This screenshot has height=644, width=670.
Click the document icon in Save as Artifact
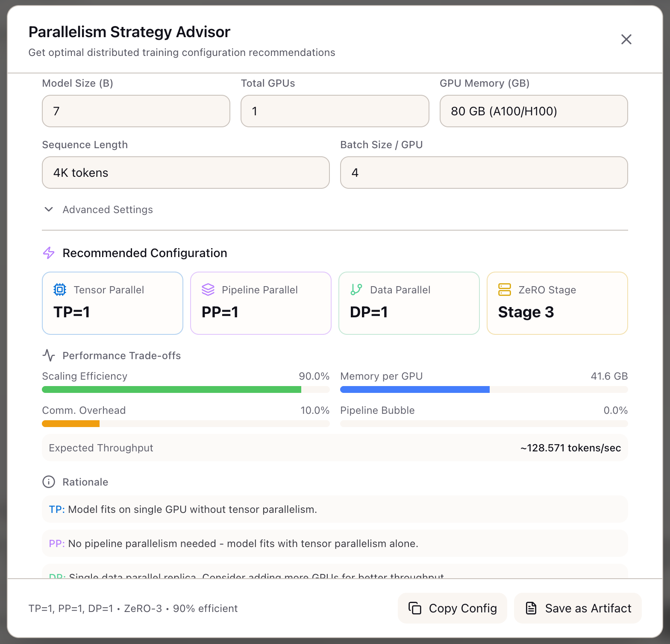click(531, 608)
